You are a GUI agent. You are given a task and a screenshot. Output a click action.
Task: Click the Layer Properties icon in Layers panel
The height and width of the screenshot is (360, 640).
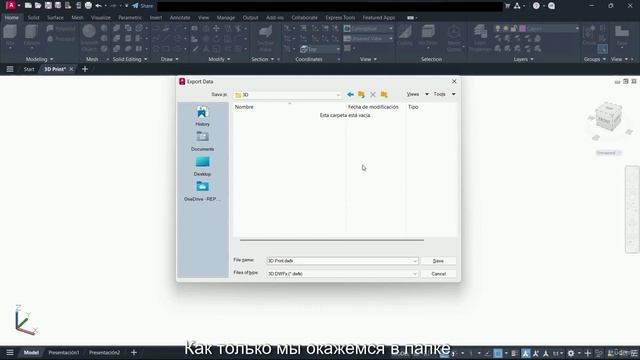pyautogui.click(x=480, y=38)
